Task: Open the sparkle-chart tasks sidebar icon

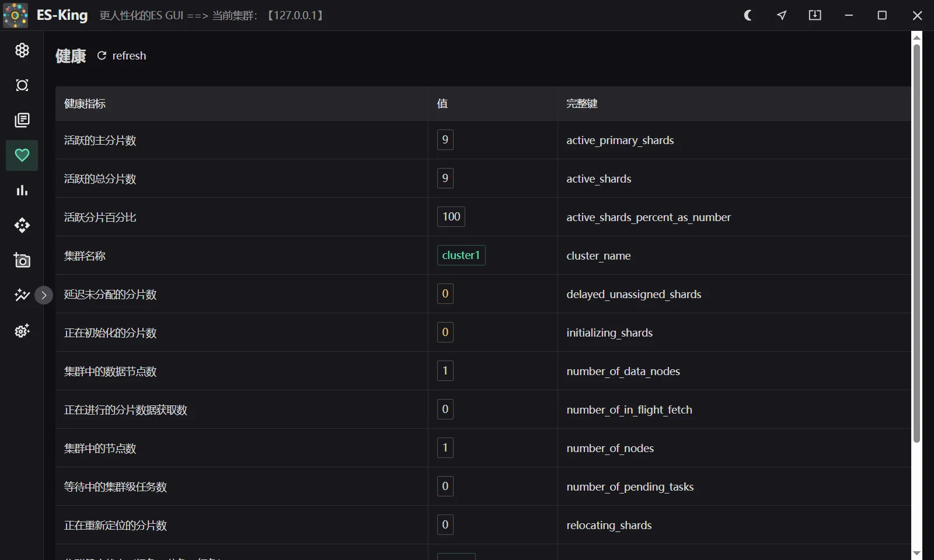Action: (x=22, y=295)
